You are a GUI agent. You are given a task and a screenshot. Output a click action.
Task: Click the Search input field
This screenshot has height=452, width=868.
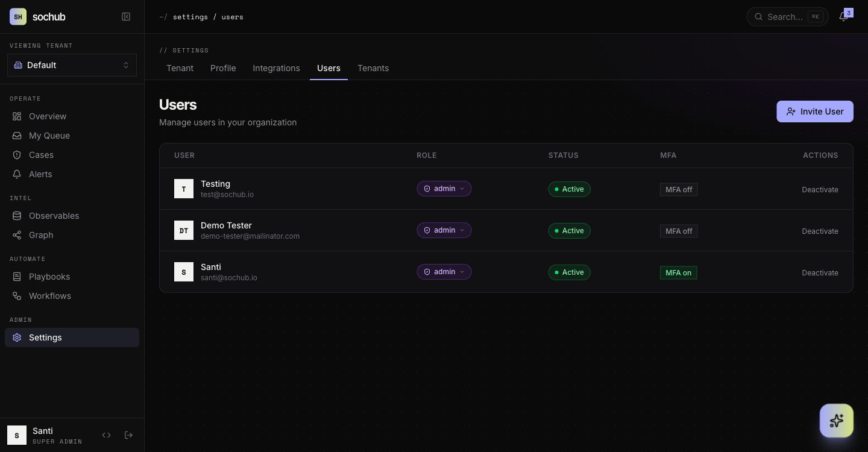click(787, 17)
